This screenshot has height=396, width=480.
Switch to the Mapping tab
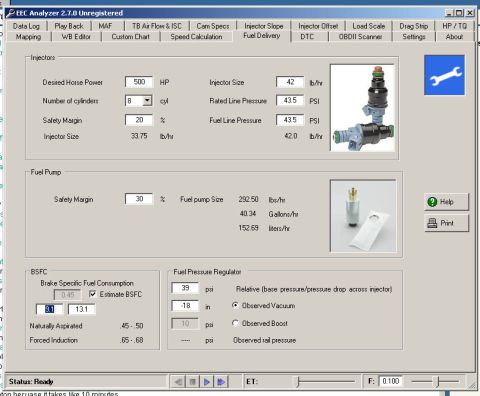[28, 37]
